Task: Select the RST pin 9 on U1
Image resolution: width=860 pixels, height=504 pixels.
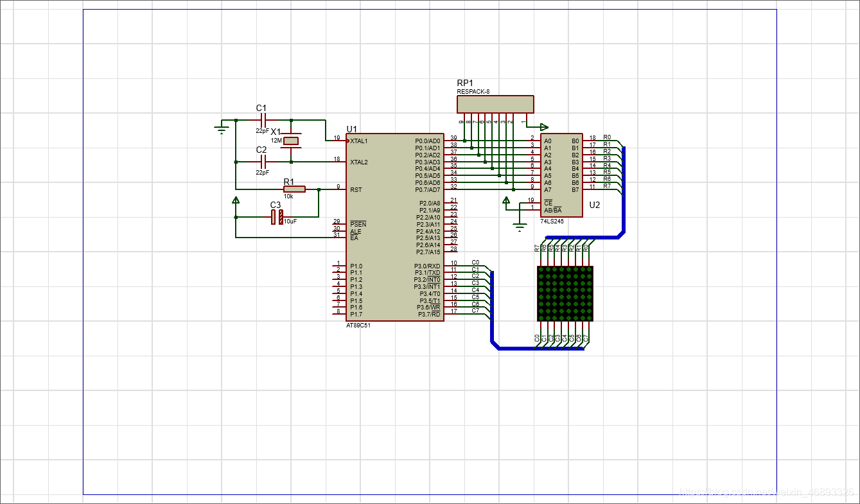Action: [339, 189]
